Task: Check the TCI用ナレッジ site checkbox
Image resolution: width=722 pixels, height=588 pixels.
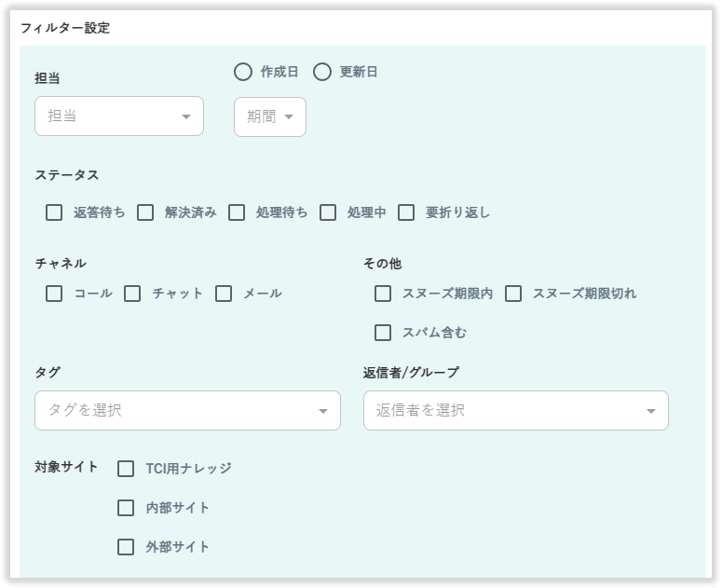Action: (x=126, y=469)
